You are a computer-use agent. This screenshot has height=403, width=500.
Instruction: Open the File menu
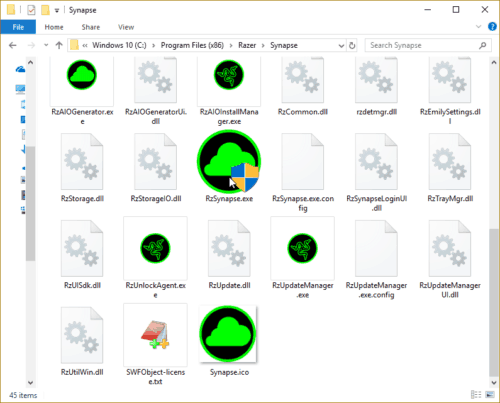pyautogui.click(x=18, y=27)
